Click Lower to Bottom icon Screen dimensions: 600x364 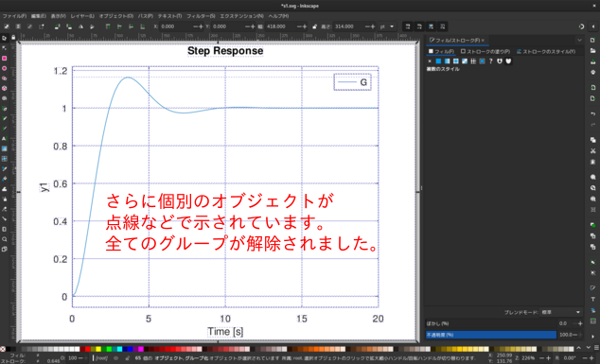[x=143, y=26]
